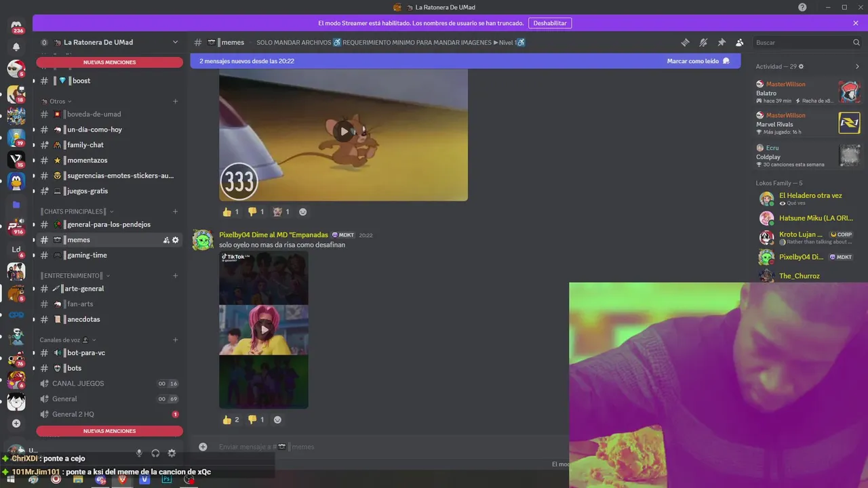Open un-dia-como-hoy channel

click(109, 129)
